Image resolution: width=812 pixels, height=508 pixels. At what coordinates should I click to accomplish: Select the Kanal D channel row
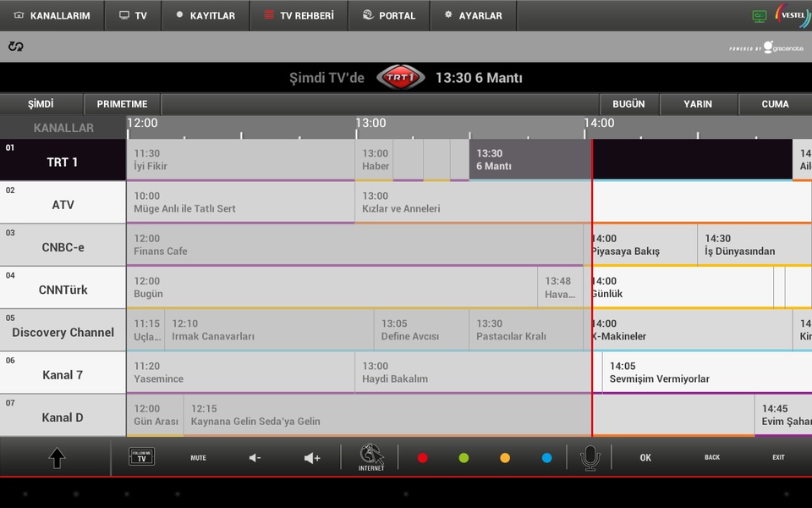tap(63, 415)
